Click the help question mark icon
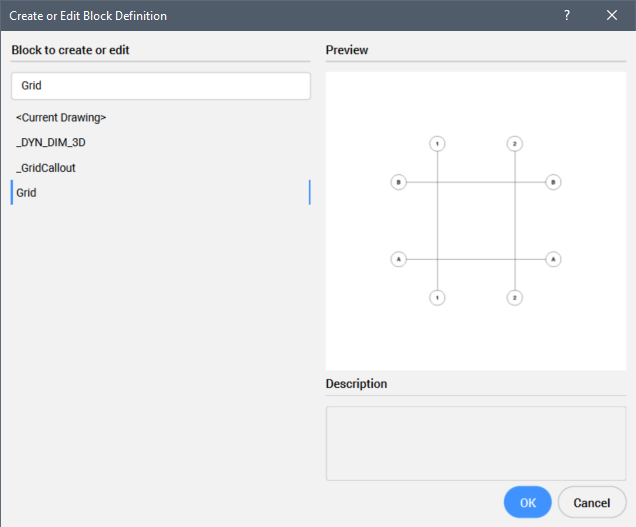 [x=567, y=16]
